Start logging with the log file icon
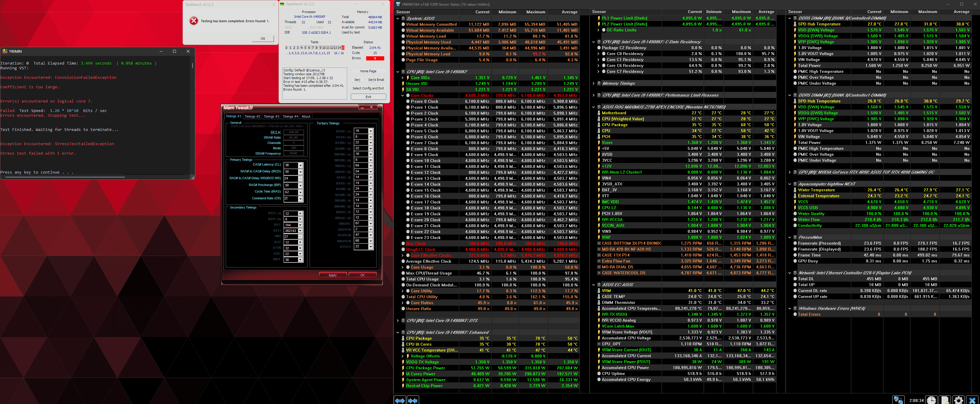The height and width of the screenshot is (404, 980). pos(945,400)
